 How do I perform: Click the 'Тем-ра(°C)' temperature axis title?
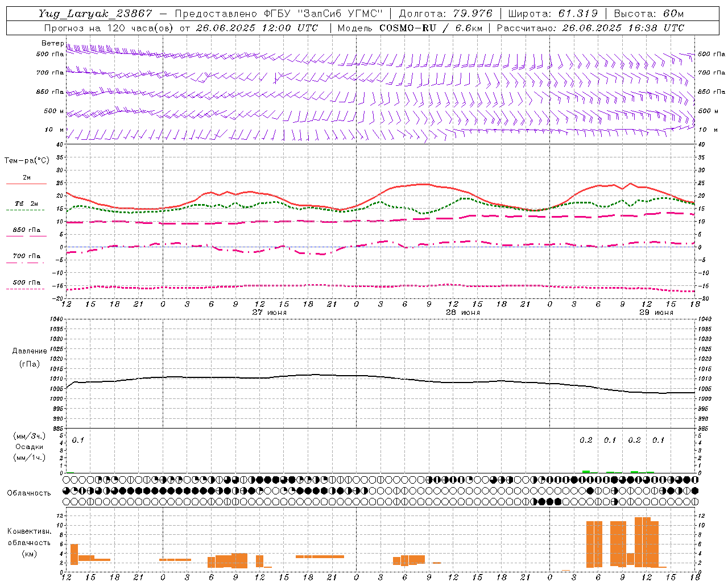[27, 161]
